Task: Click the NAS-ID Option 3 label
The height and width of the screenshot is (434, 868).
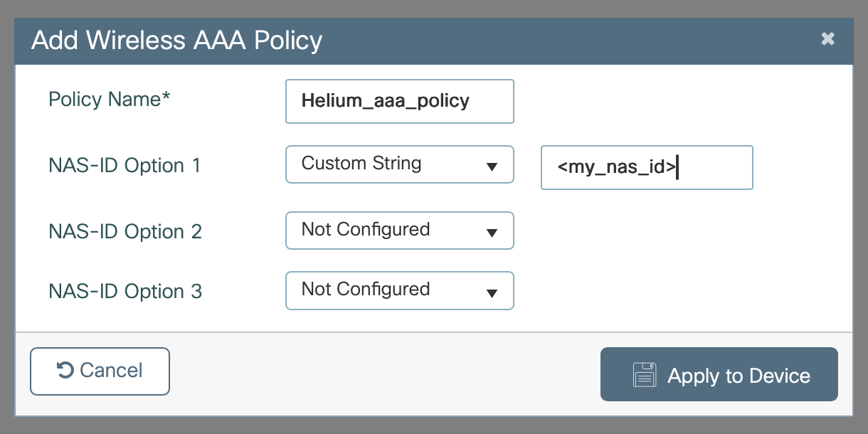Action: [x=125, y=292]
